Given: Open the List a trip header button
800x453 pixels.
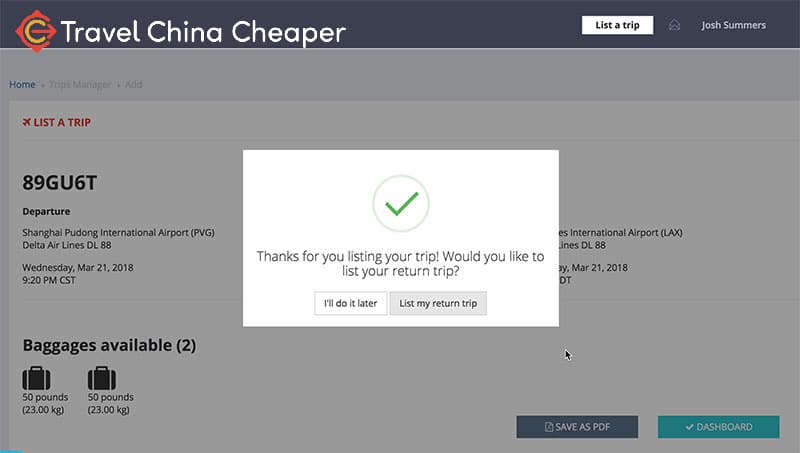Looking at the screenshot, I should pyautogui.click(x=617, y=25).
